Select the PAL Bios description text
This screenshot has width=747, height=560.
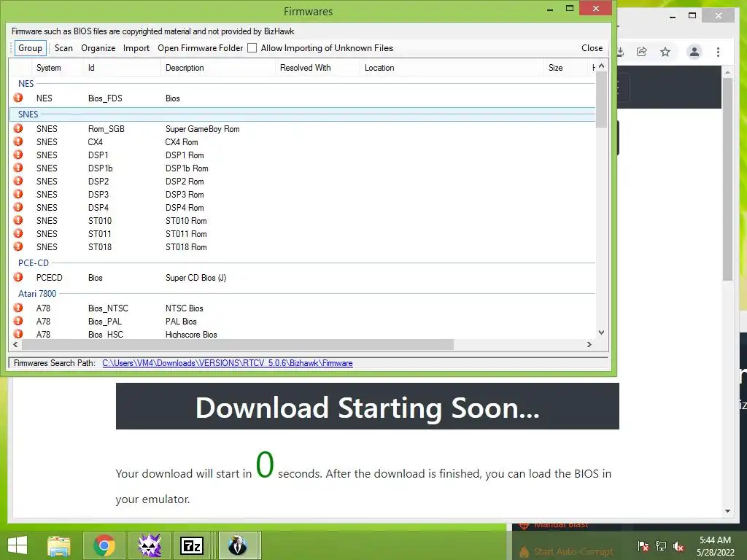click(x=181, y=322)
